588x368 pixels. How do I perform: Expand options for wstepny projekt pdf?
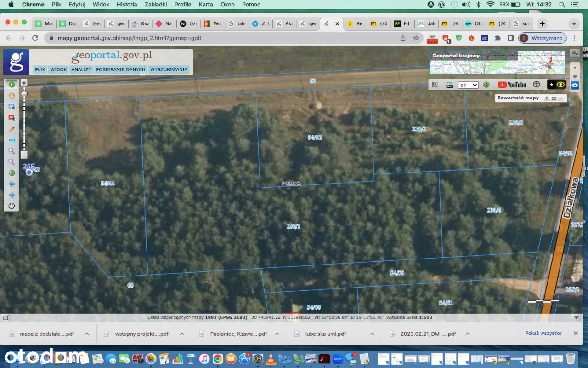182,334
